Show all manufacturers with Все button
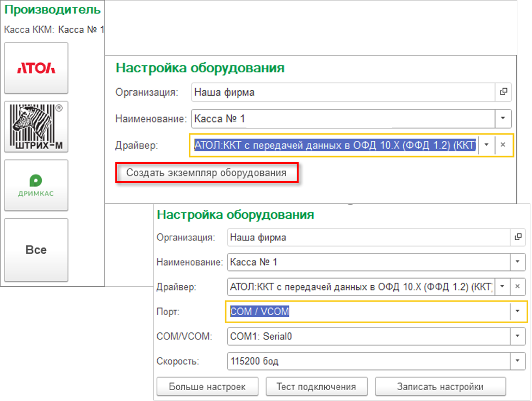The height and width of the screenshot is (401, 532). 36,250
